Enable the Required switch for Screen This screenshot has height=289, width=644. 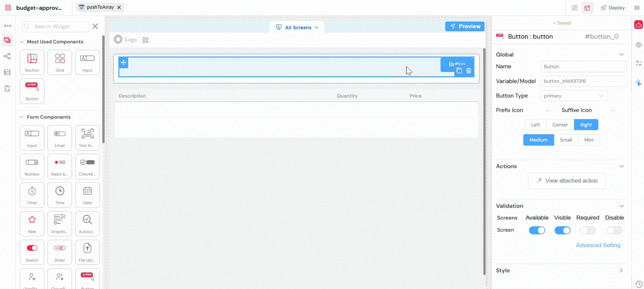[x=588, y=230]
